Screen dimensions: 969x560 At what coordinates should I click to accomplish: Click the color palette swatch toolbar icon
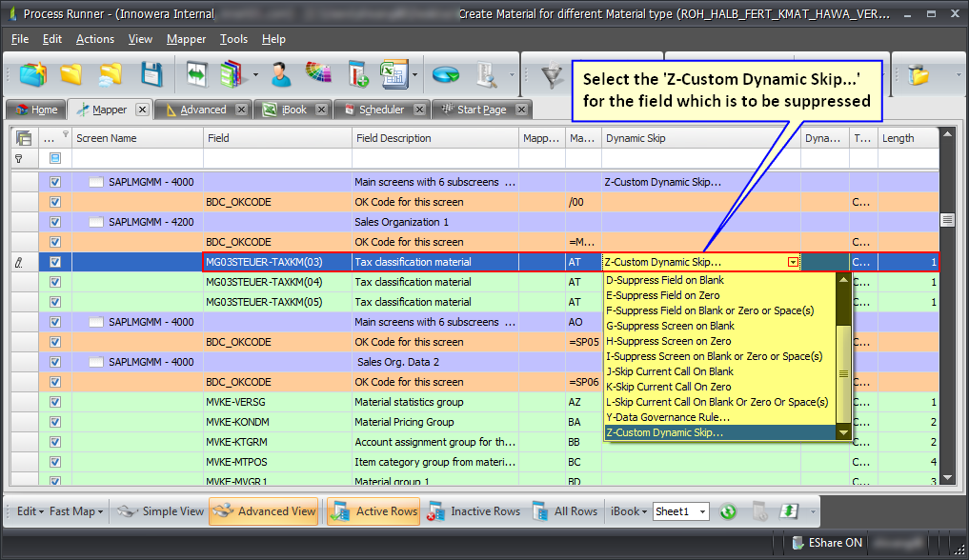coord(317,74)
